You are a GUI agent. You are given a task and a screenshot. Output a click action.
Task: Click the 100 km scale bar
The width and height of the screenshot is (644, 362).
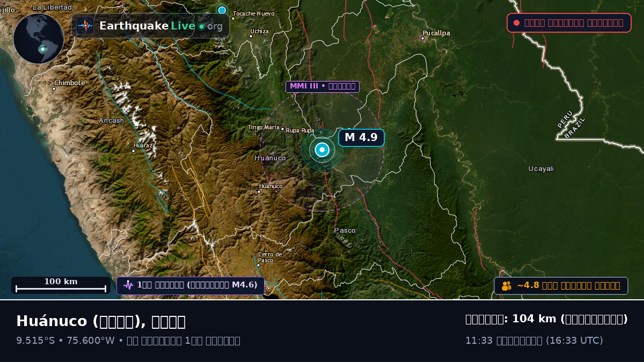pyautogui.click(x=61, y=285)
